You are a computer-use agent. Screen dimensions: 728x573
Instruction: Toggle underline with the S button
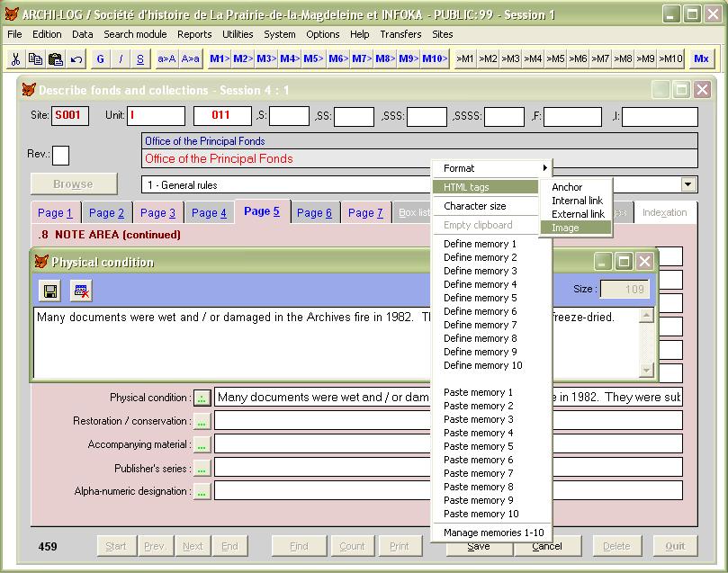click(x=140, y=59)
